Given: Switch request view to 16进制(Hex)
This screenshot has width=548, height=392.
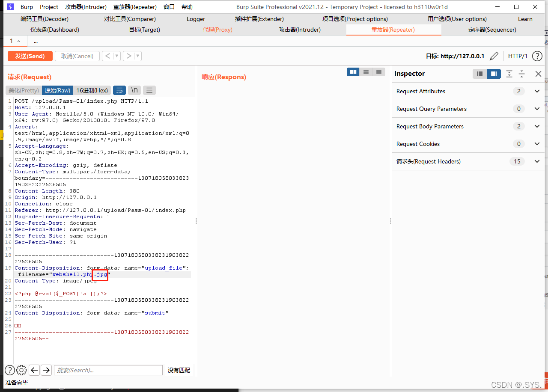Looking at the screenshot, I should tap(92, 90).
